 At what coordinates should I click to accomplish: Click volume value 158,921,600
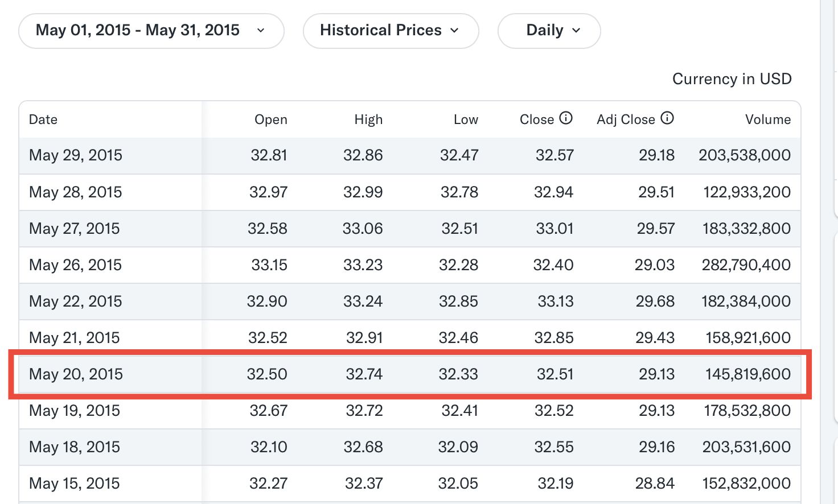pyautogui.click(x=748, y=338)
